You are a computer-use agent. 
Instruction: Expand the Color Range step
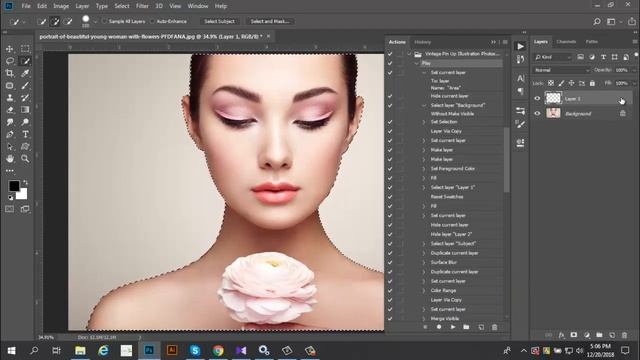tap(424, 291)
